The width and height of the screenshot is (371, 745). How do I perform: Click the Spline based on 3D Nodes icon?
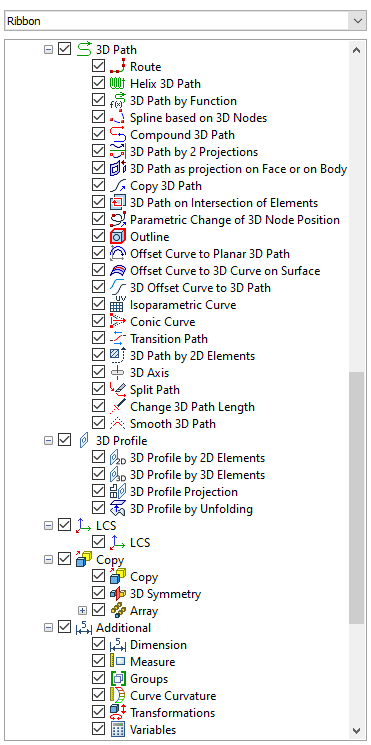[x=117, y=118]
